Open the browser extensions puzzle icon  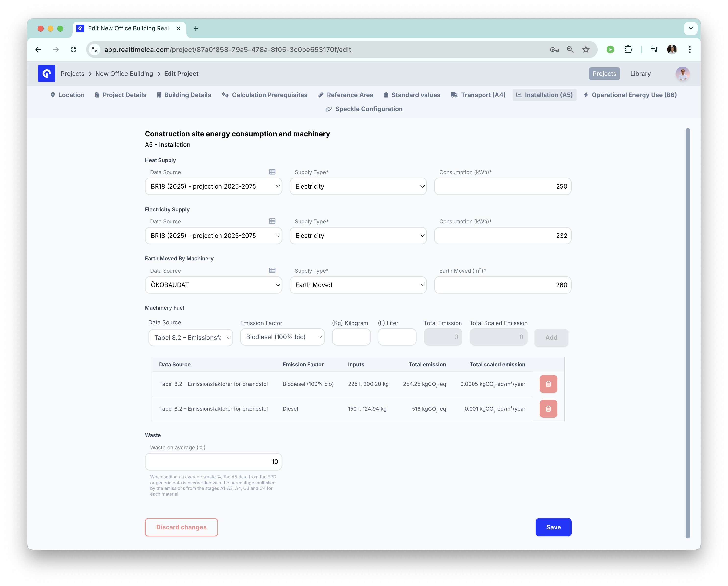click(x=628, y=50)
